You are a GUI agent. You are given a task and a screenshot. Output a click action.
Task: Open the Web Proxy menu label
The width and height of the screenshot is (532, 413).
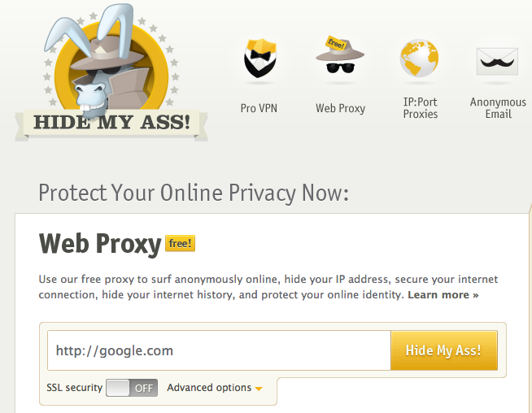(x=340, y=108)
